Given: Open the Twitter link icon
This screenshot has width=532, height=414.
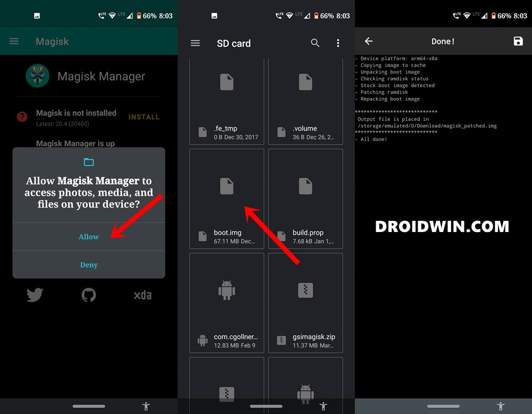Looking at the screenshot, I should pyautogui.click(x=35, y=295).
